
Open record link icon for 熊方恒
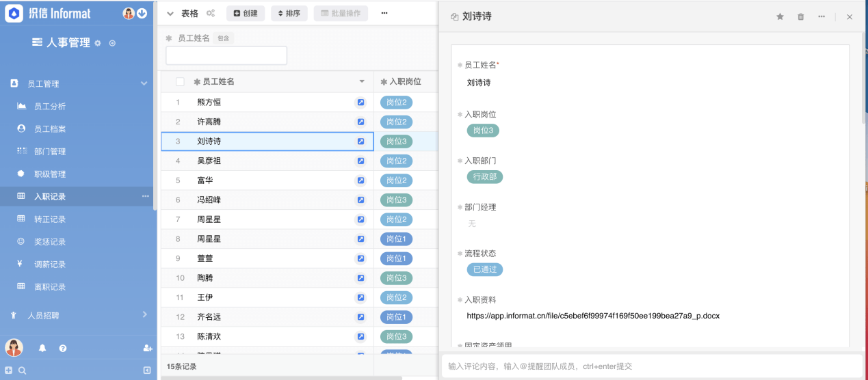tap(360, 103)
